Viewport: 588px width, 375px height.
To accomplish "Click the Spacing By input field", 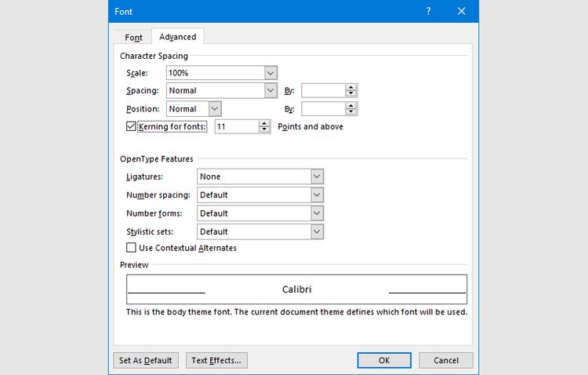I will point(323,90).
